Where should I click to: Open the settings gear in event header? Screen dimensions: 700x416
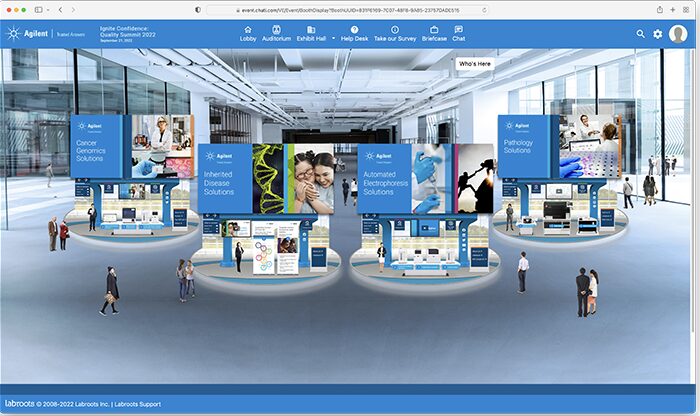coord(658,34)
